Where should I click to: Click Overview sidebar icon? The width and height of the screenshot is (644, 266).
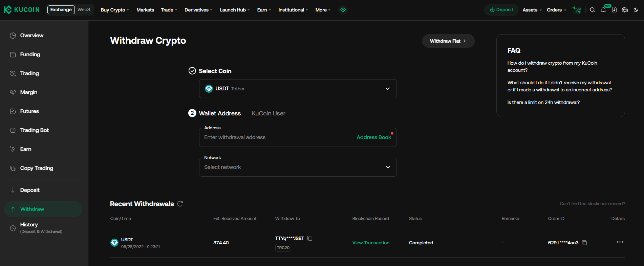(x=13, y=36)
